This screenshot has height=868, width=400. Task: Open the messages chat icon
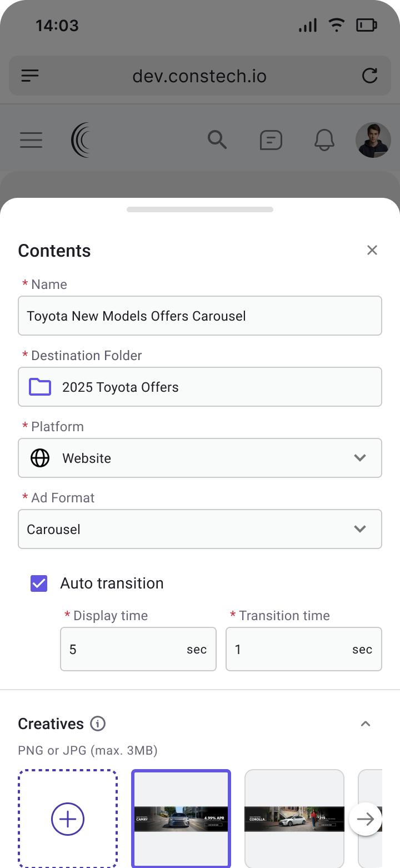271,140
